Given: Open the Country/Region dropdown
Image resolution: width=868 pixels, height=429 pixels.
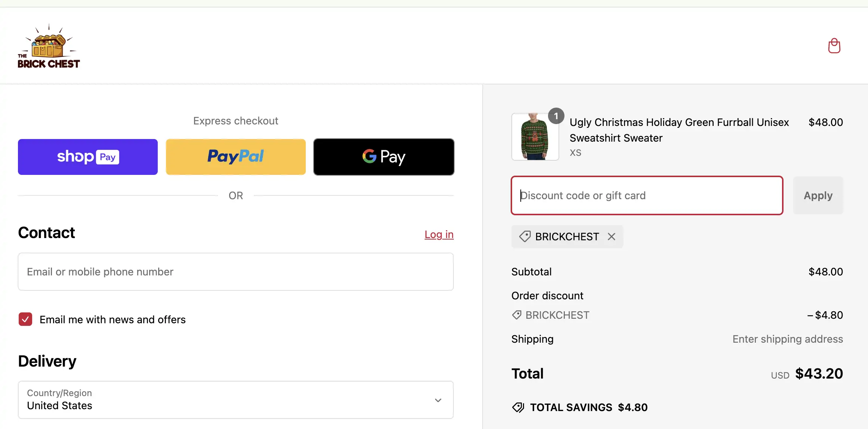Looking at the screenshot, I should 236,400.
